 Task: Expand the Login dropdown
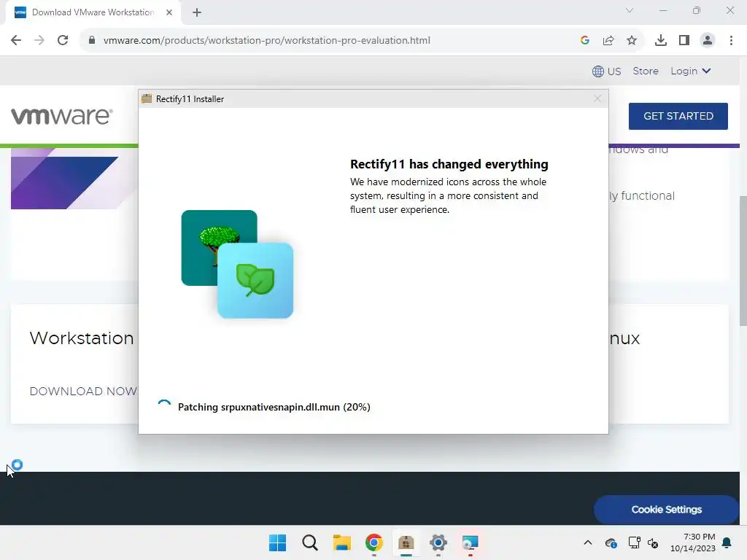point(691,71)
